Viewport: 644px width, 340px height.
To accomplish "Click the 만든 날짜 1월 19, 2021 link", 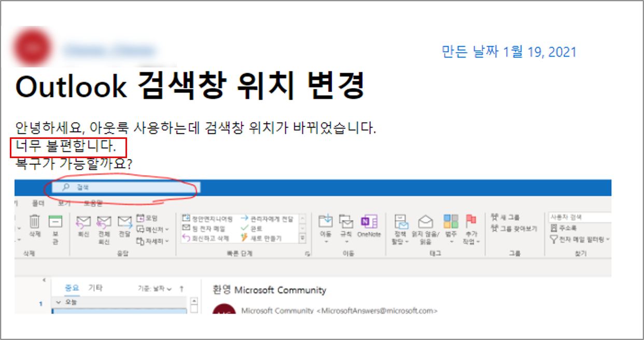I will coord(509,52).
